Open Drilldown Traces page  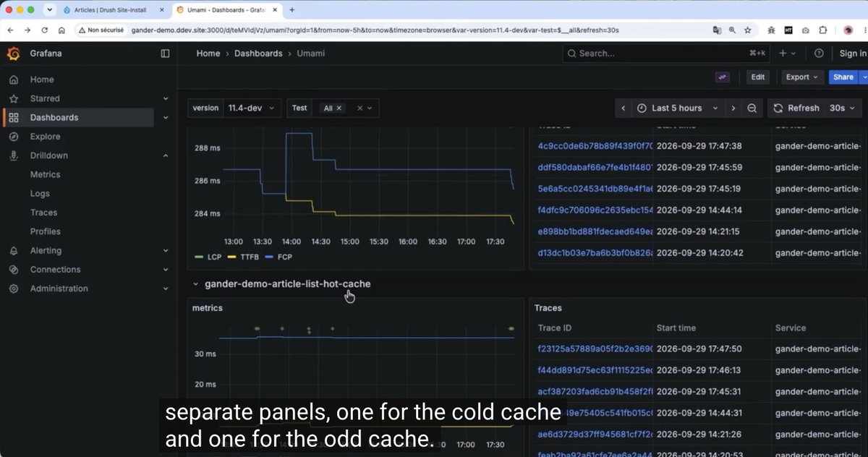pyautogui.click(x=43, y=213)
